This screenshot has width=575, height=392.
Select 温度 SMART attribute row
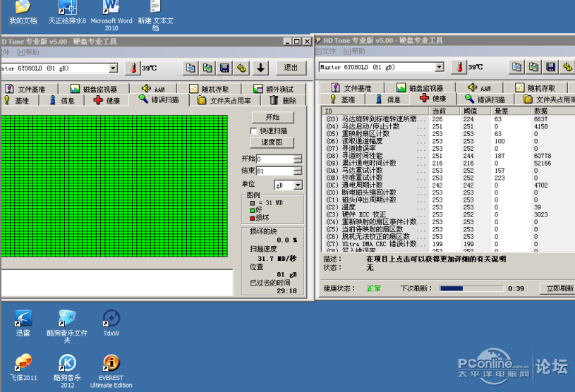pyautogui.click(x=449, y=207)
